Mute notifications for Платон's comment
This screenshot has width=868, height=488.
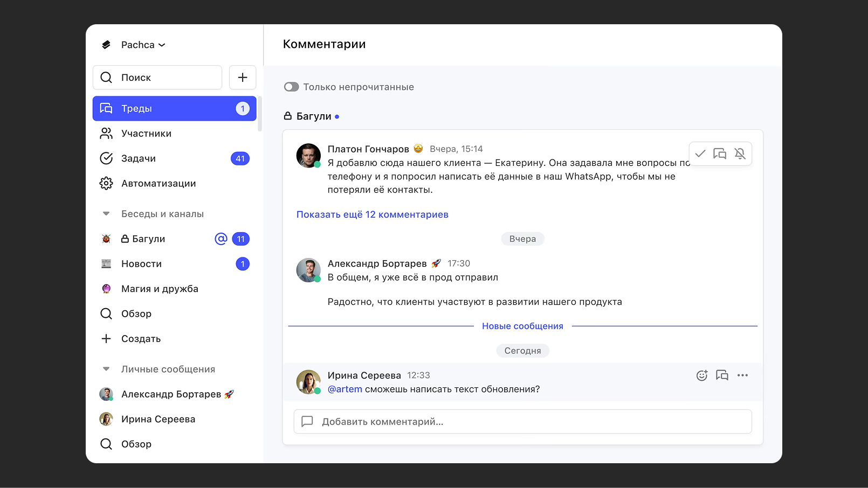pyautogui.click(x=740, y=154)
